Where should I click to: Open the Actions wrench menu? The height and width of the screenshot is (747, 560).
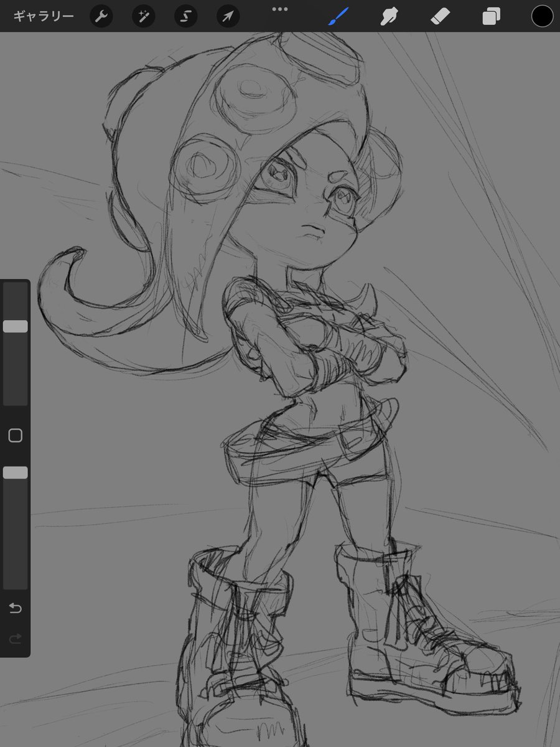(x=101, y=17)
